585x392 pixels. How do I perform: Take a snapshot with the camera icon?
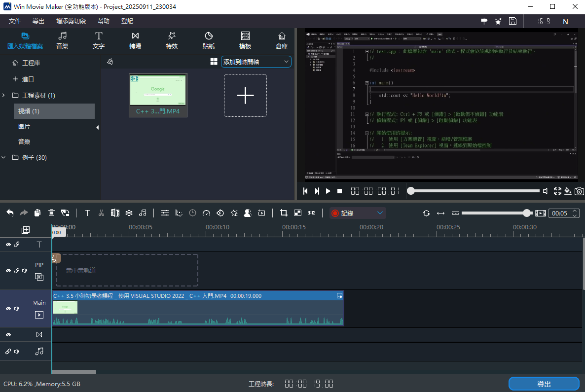[x=580, y=191]
